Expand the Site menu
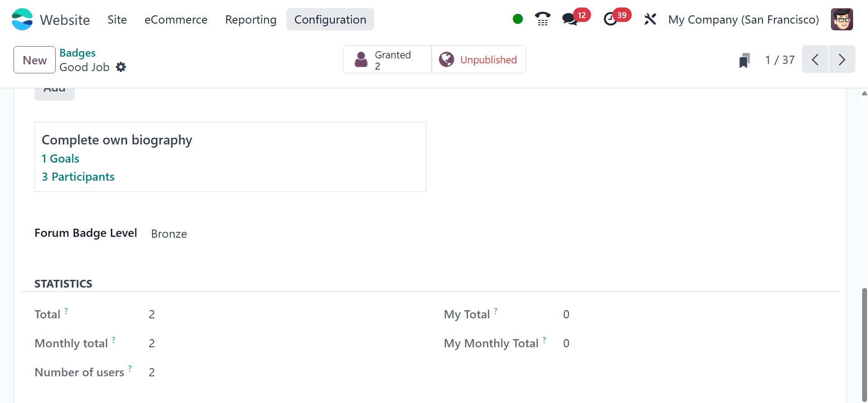This screenshot has height=403, width=868. tap(117, 19)
